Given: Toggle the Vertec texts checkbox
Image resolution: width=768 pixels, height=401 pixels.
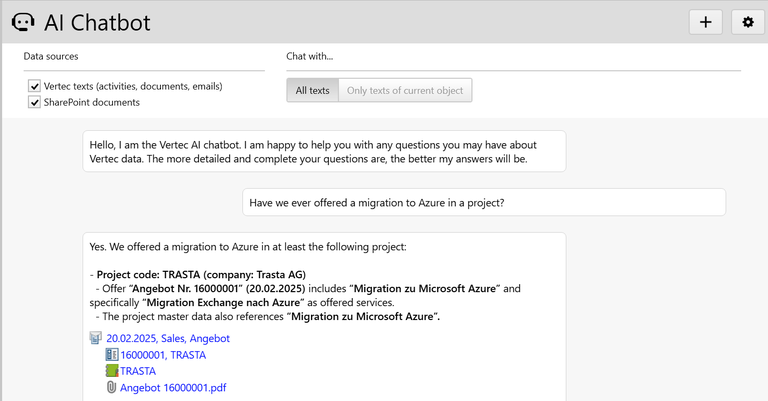Looking at the screenshot, I should tap(34, 86).
